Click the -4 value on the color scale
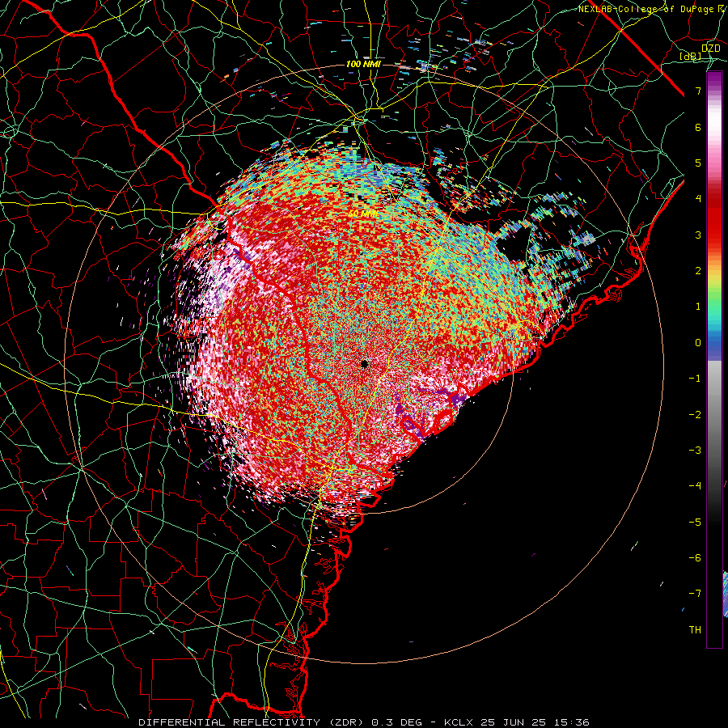Viewport: 728px width, 728px height. 695,486
